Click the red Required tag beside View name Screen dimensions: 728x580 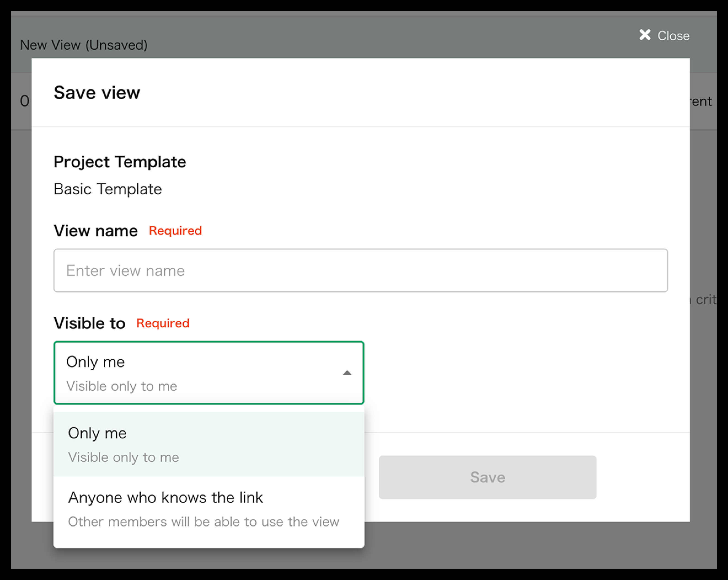175,231
